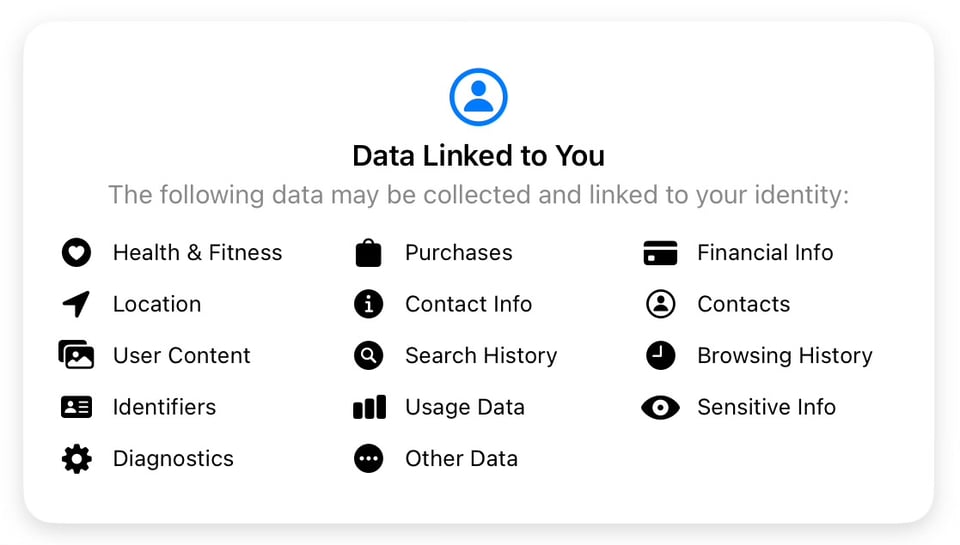
Task: Click the Health & Fitness heart icon
Action: point(76,253)
